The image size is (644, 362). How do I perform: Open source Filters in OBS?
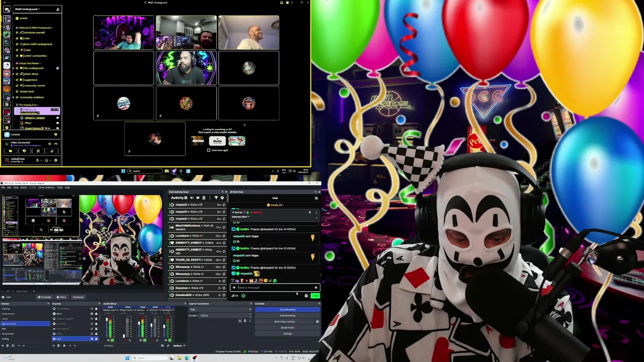[x=61, y=297]
